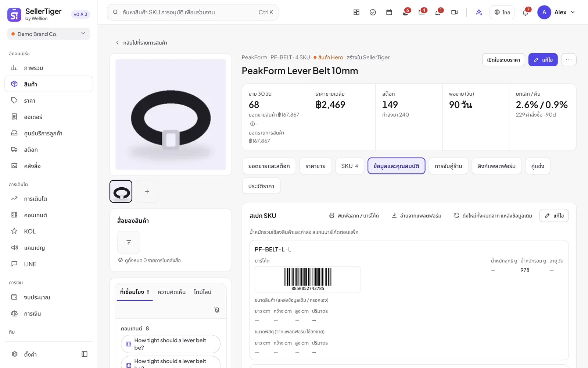Open the Alex user account menu
Image resolution: width=588 pixels, height=368 pixels.
click(556, 12)
